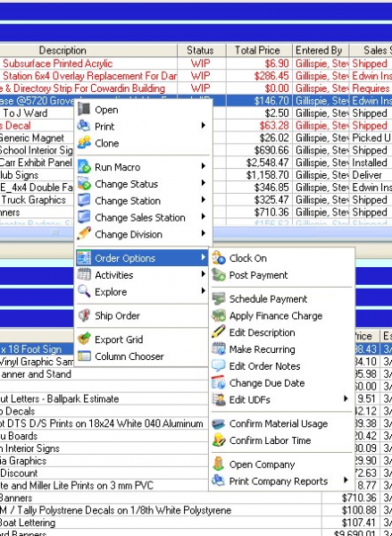
Task: Expand the Print submenu arrow
Action: [204, 126]
